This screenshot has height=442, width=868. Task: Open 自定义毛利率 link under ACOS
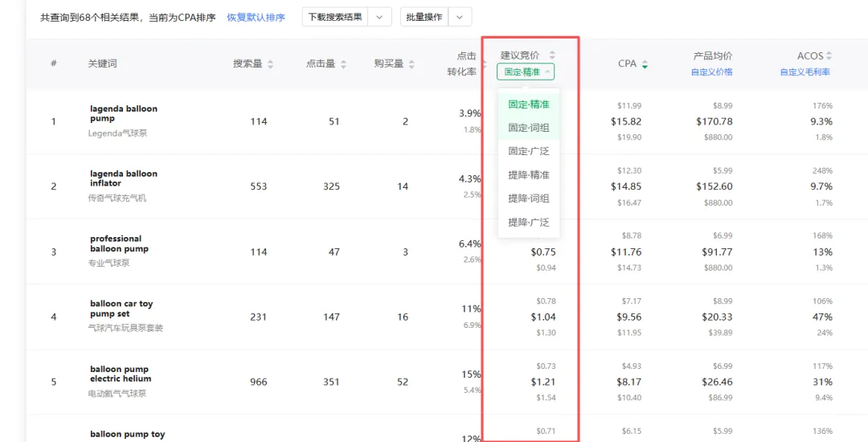tap(805, 72)
